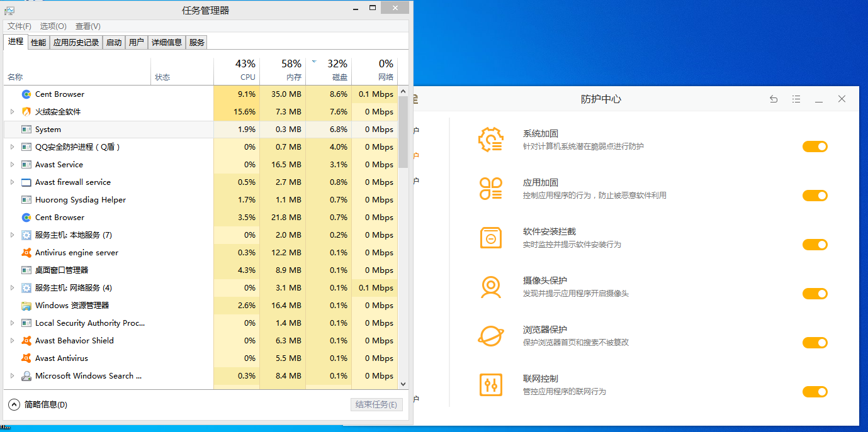This screenshot has width=868, height=432.
Task: Click the back arrow in 防护中心
Action: pos(774,99)
